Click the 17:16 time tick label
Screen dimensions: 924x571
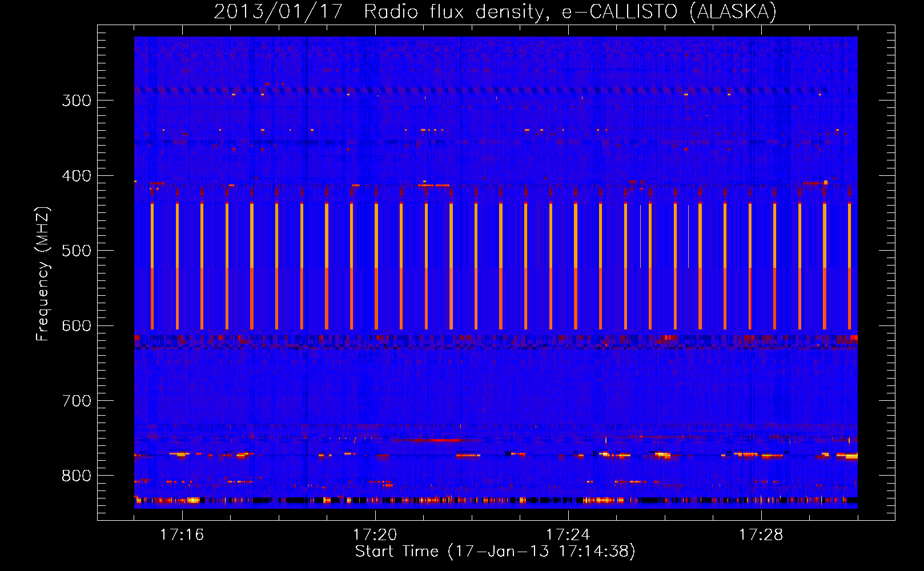click(x=182, y=535)
